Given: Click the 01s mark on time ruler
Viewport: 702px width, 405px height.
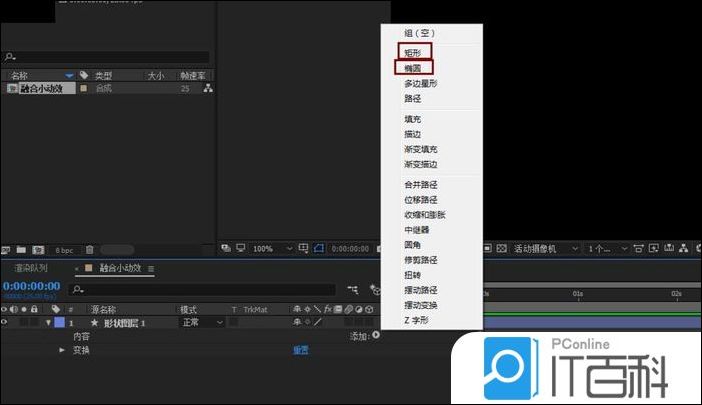Looking at the screenshot, I should tap(578, 294).
